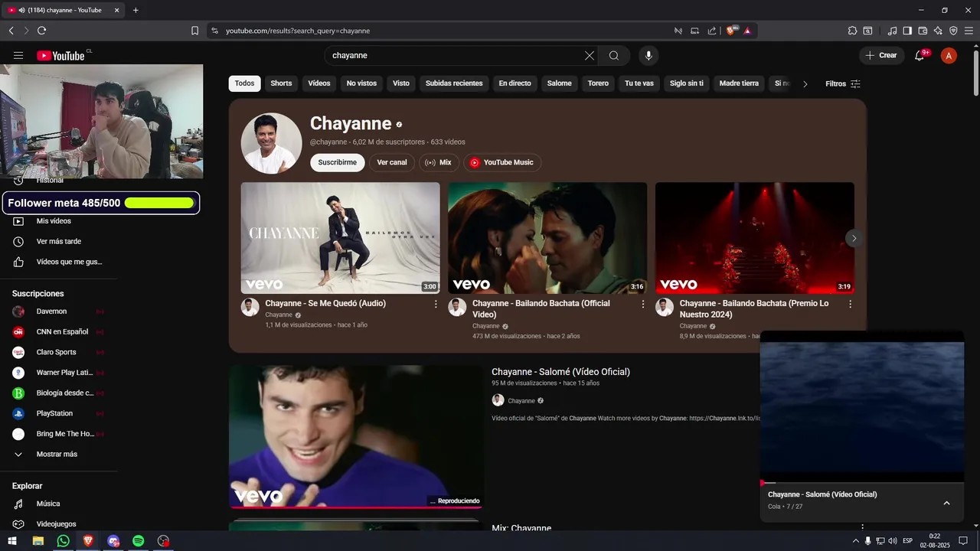Screen dimensions: 980x551
Task: Click Ver canal button
Action: (x=392, y=162)
